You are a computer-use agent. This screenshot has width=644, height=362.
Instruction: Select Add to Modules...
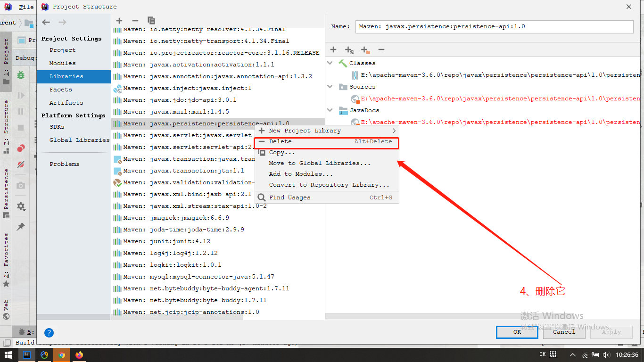pos(327,174)
